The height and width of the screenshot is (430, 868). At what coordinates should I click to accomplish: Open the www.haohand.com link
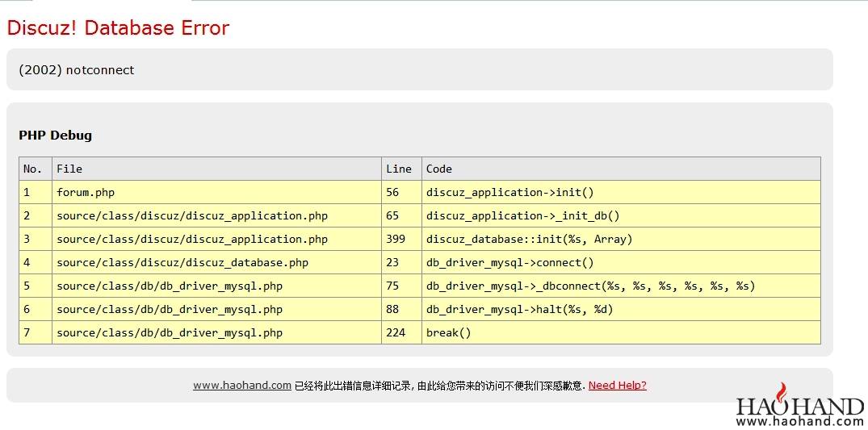242,385
